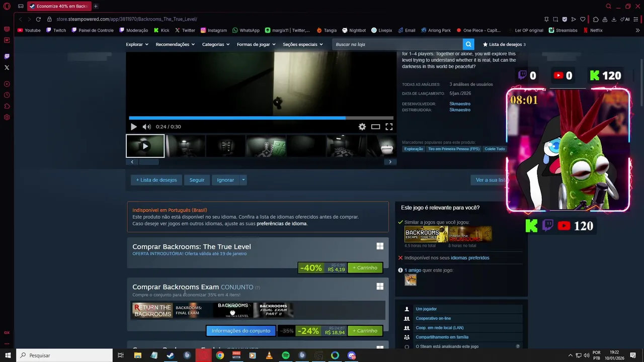Viewport: 644px width, 362px height.
Task: Open Compartilhamento em família link
Action: coord(442,337)
